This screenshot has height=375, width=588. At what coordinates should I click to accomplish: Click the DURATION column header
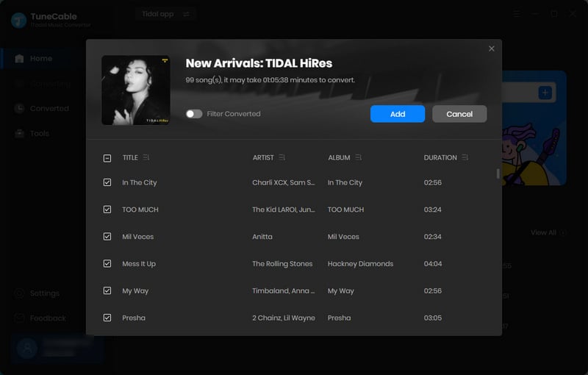point(440,157)
